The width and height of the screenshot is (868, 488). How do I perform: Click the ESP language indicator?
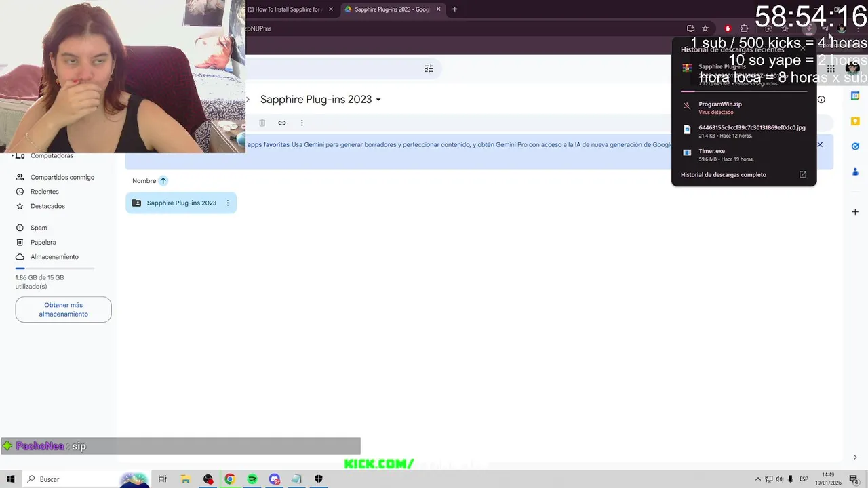804,479
